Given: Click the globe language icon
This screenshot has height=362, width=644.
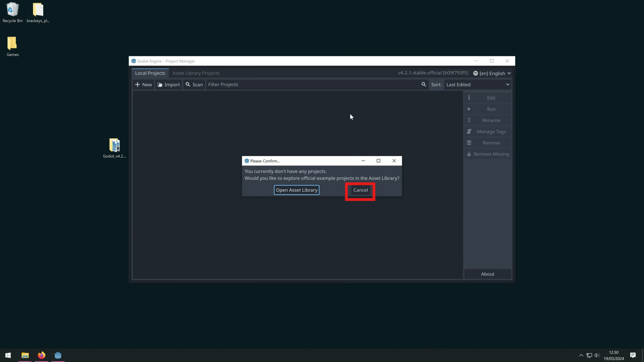Looking at the screenshot, I should coord(475,73).
